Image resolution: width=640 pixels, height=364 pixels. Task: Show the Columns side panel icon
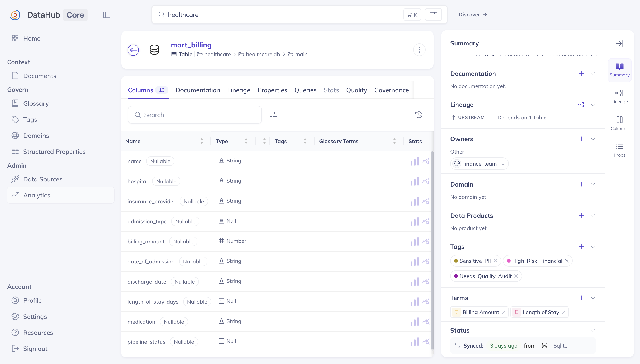click(619, 123)
